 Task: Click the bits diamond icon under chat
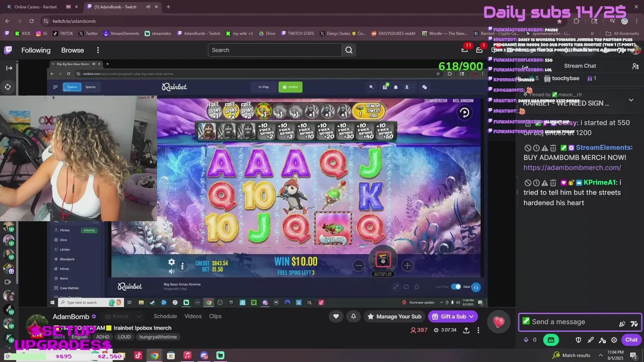(x=526, y=340)
